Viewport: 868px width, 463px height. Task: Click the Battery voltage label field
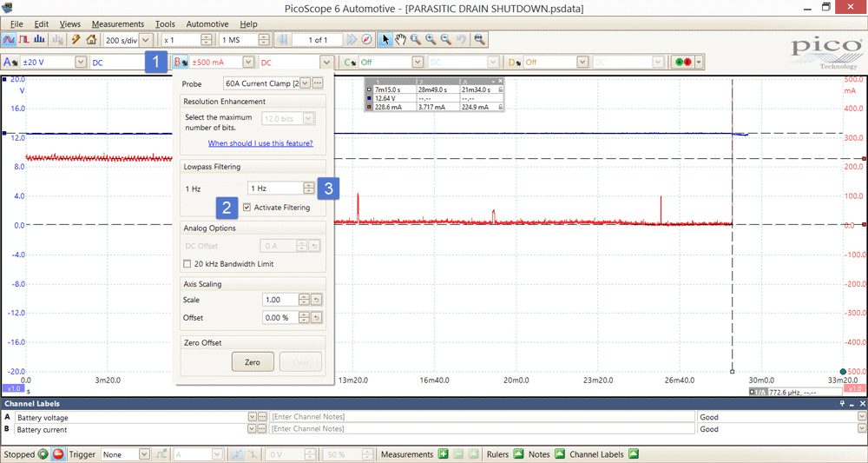[x=131, y=417]
